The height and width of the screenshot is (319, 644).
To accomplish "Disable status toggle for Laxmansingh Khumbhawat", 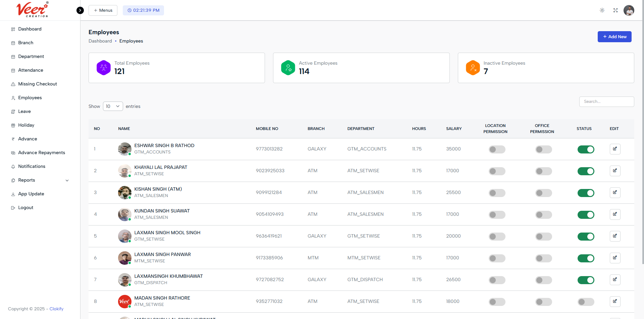I will [586, 280].
